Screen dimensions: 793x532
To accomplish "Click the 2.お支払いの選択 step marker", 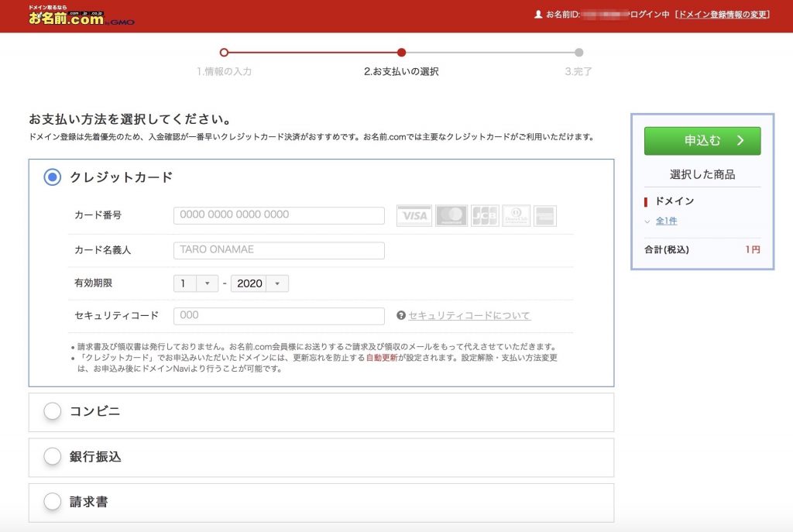I will 401,53.
